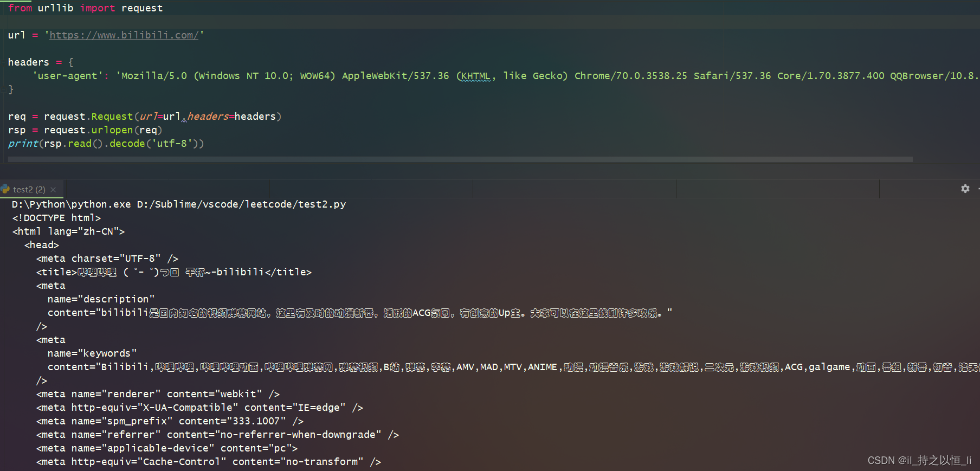Click the <head> output line
980x471 pixels.
click(x=42, y=245)
